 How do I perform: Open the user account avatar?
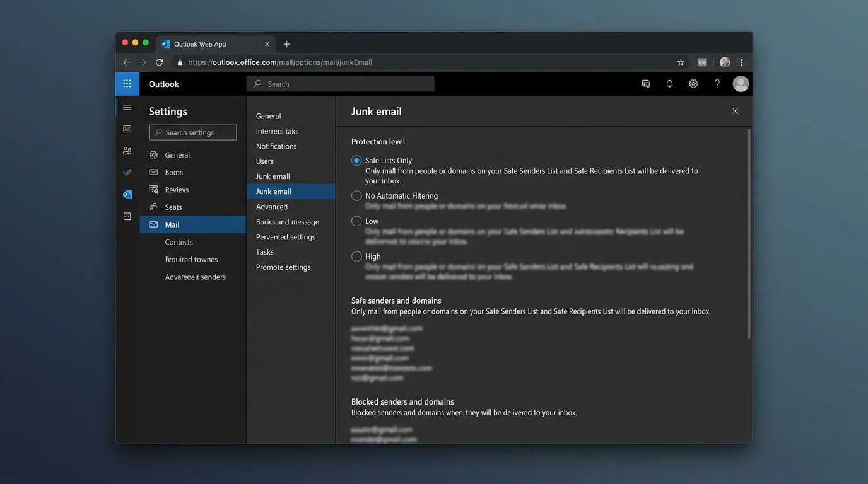pyautogui.click(x=741, y=84)
